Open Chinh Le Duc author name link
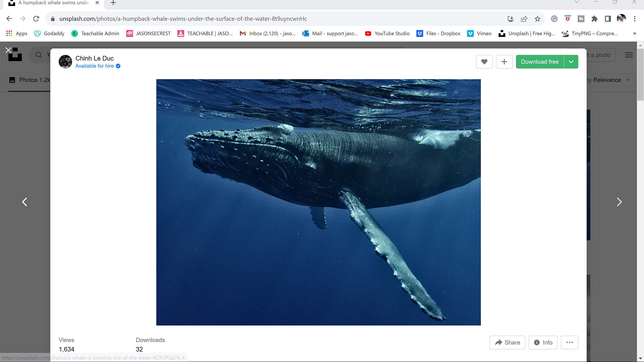Screen dimensions: 644x362 pyautogui.click(x=95, y=58)
